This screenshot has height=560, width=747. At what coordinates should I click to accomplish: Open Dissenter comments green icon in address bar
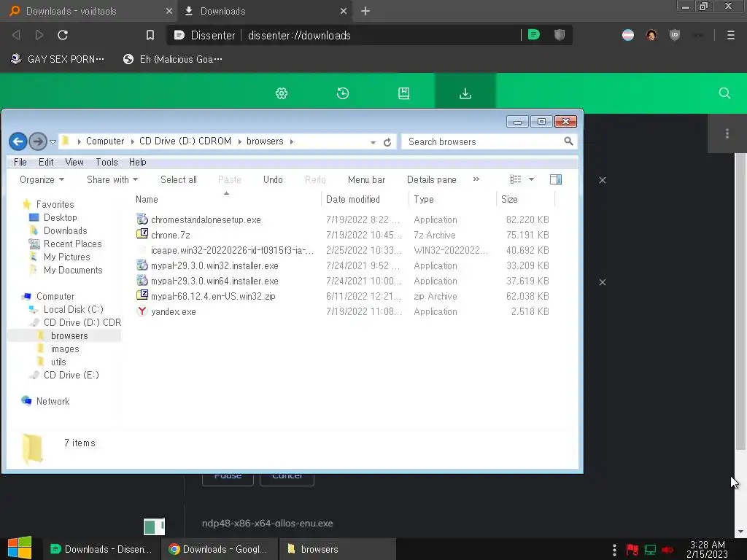[x=534, y=35]
